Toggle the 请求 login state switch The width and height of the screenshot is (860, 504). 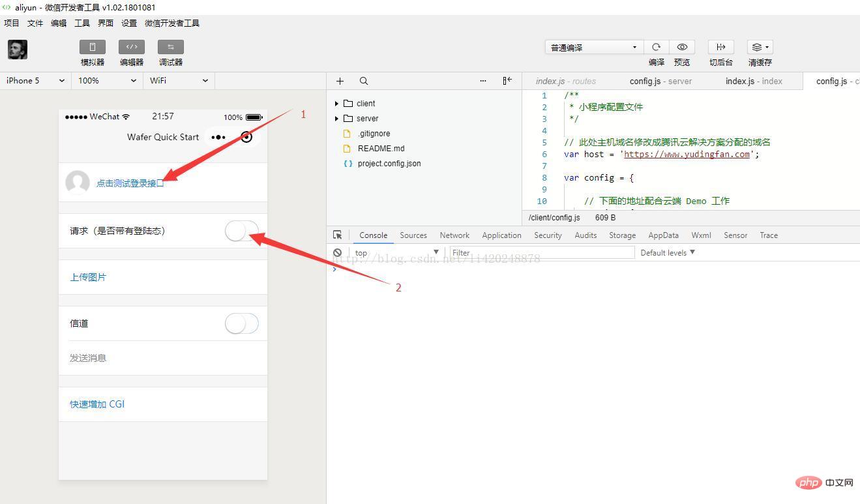click(x=242, y=231)
